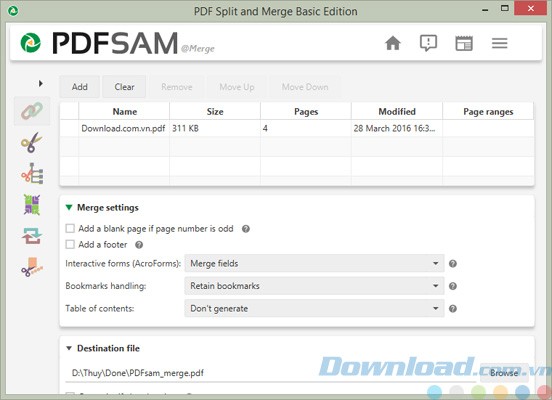Click the Add files button
The width and height of the screenshot is (552, 400).
80,87
